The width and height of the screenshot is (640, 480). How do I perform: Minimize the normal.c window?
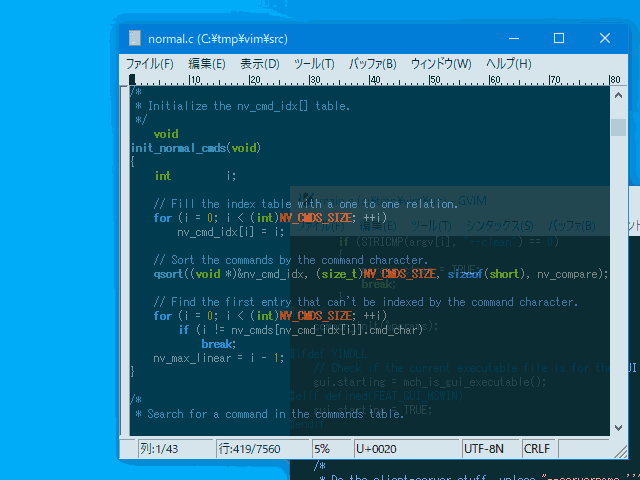pos(514,38)
